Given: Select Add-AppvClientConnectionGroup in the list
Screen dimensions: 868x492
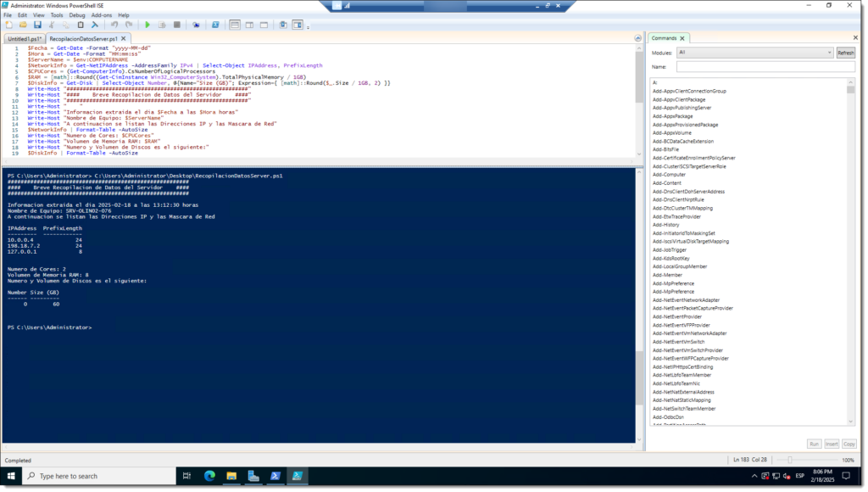Looking at the screenshot, I should pyautogui.click(x=689, y=91).
